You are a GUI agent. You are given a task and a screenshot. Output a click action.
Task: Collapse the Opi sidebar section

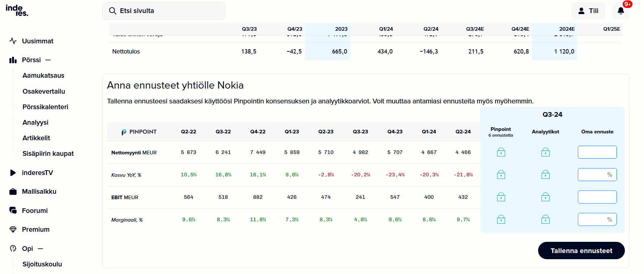coord(40,249)
